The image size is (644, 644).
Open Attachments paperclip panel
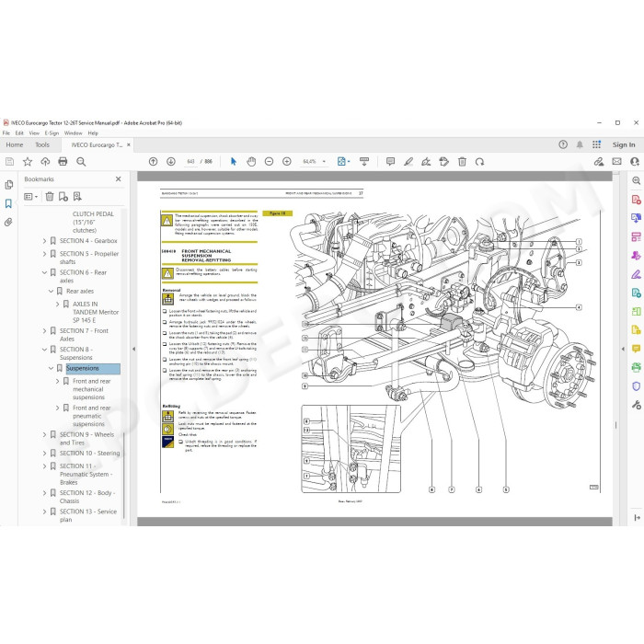pyautogui.click(x=8, y=223)
